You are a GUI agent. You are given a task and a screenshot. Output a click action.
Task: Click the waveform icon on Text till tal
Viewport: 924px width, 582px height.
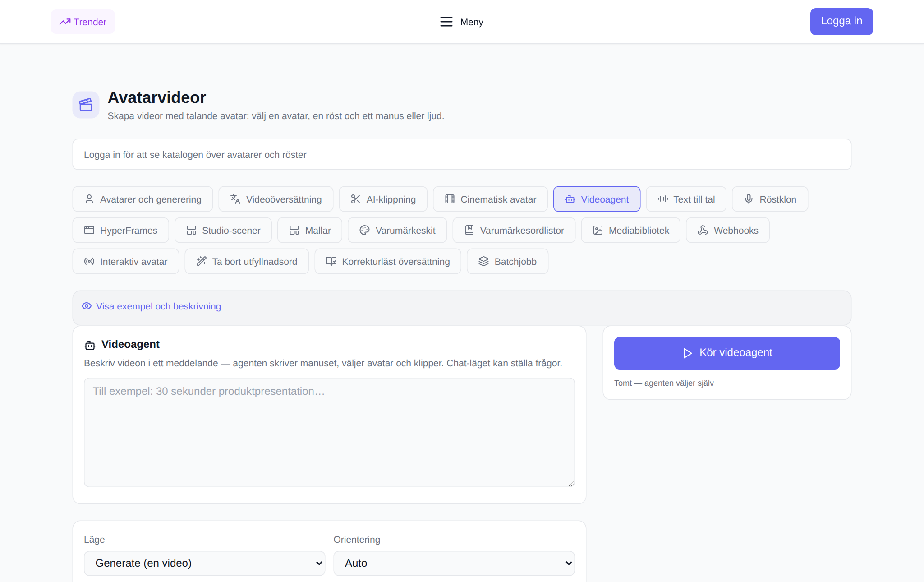click(x=662, y=199)
